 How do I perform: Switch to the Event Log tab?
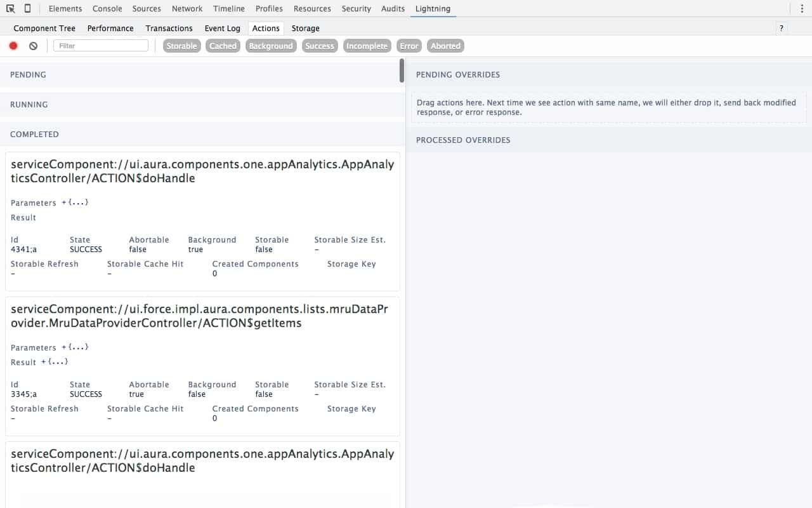tap(223, 28)
